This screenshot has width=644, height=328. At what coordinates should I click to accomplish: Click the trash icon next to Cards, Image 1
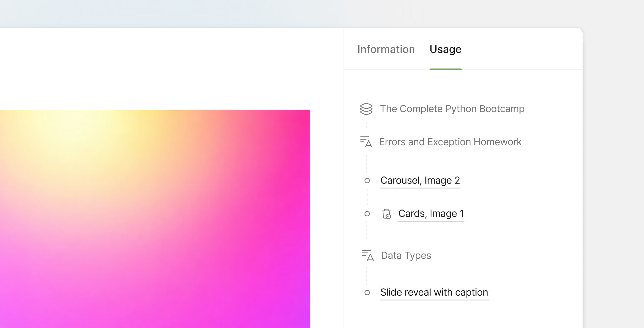(386, 214)
